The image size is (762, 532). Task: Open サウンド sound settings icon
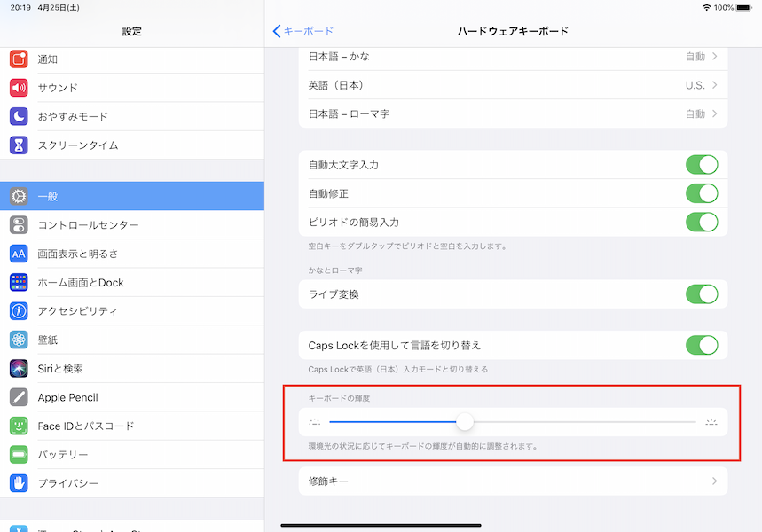click(19, 88)
